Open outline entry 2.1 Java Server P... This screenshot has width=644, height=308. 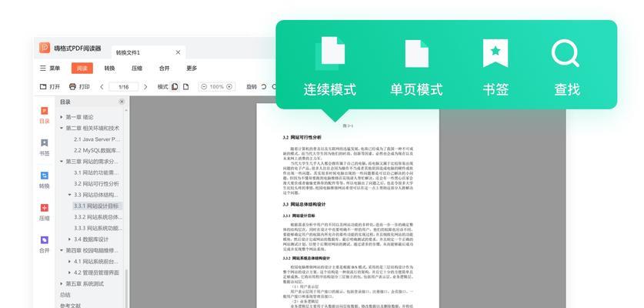tap(97, 139)
